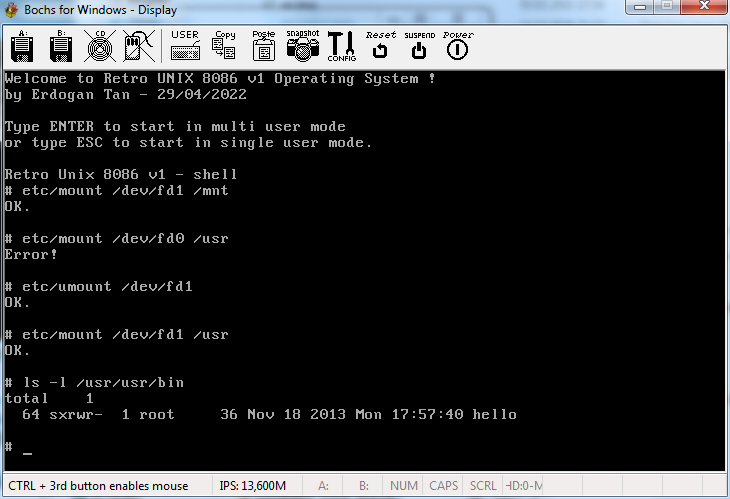Click the IPS speed readout in status bar
The width and height of the screenshot is (730, 499).
252,486
